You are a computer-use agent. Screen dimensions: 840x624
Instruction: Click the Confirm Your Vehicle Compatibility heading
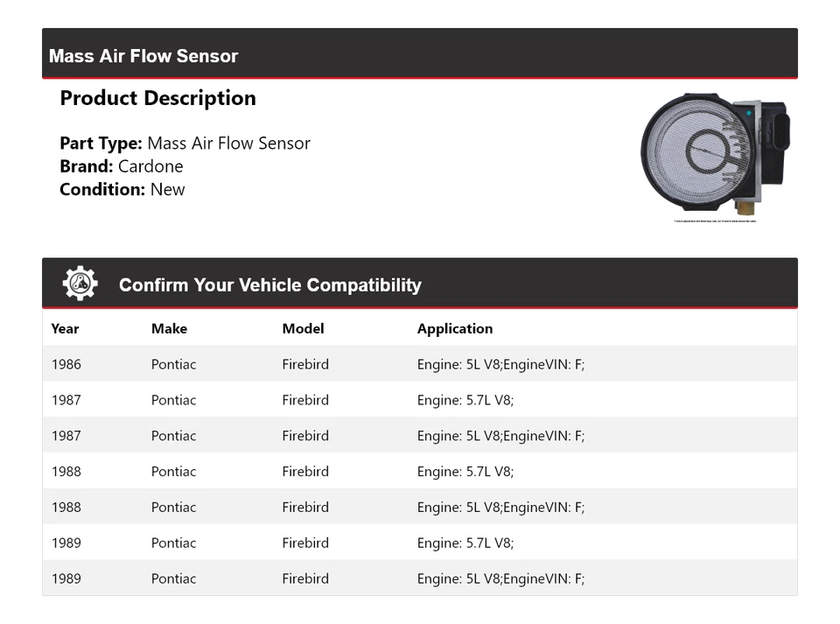pyautogui.click(x=270, y=285)
